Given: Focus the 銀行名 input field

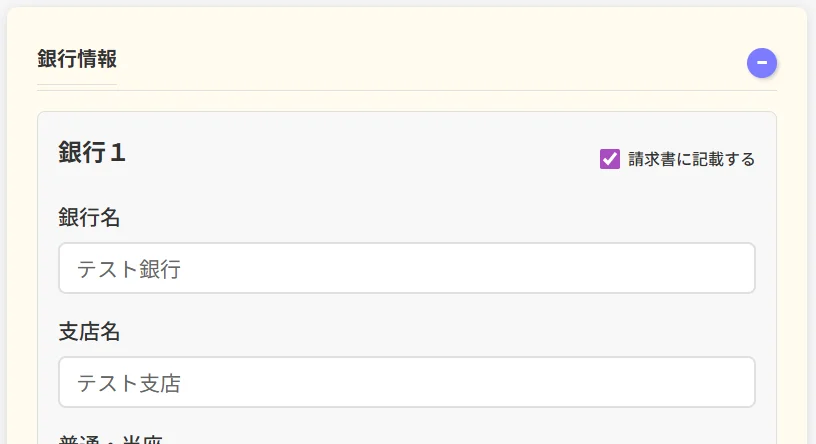Looking at the screenshot, I should pos(406,268).
